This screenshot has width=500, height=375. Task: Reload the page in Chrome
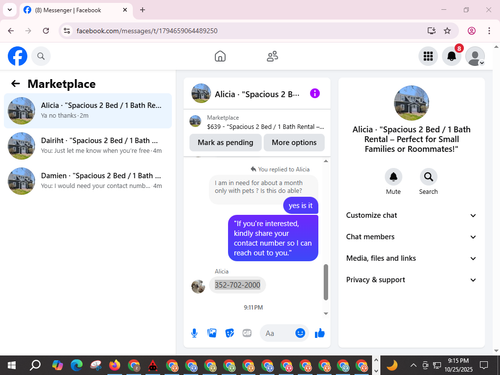pos(46,31)
